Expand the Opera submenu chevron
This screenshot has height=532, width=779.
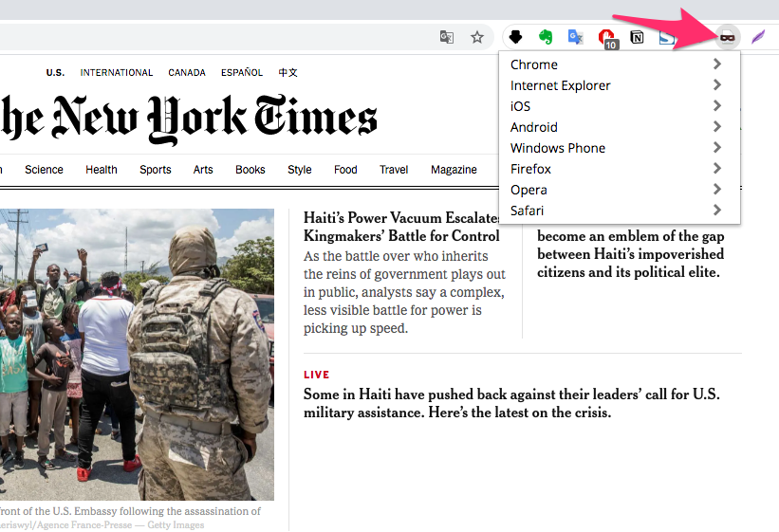point(717,190)
